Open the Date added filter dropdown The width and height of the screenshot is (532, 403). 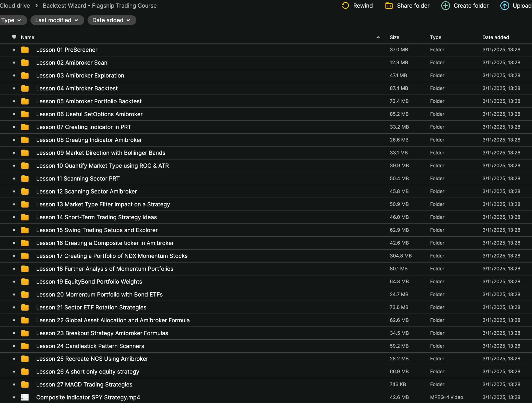[111, 20]
